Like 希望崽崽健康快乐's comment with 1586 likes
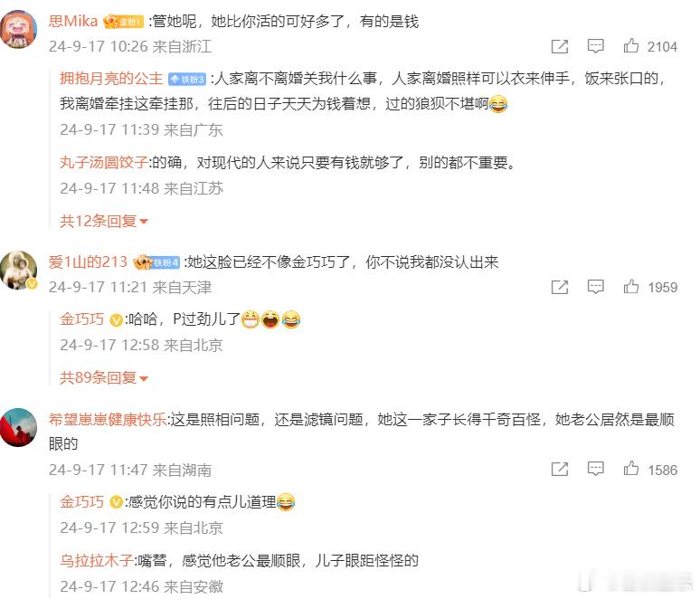This screenshot has width=700, height=599. tap(630, 469)
